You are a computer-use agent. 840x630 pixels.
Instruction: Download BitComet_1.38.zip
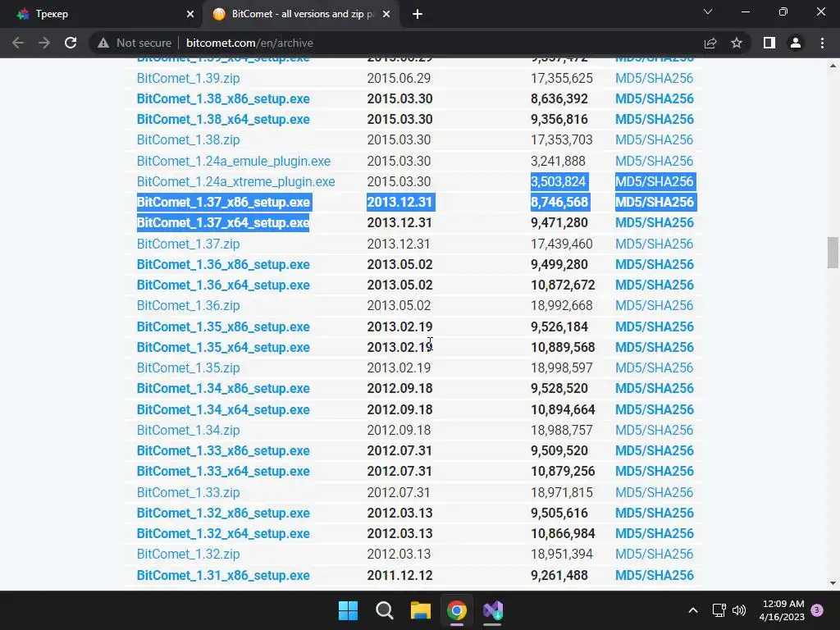[x=188, y=139]
